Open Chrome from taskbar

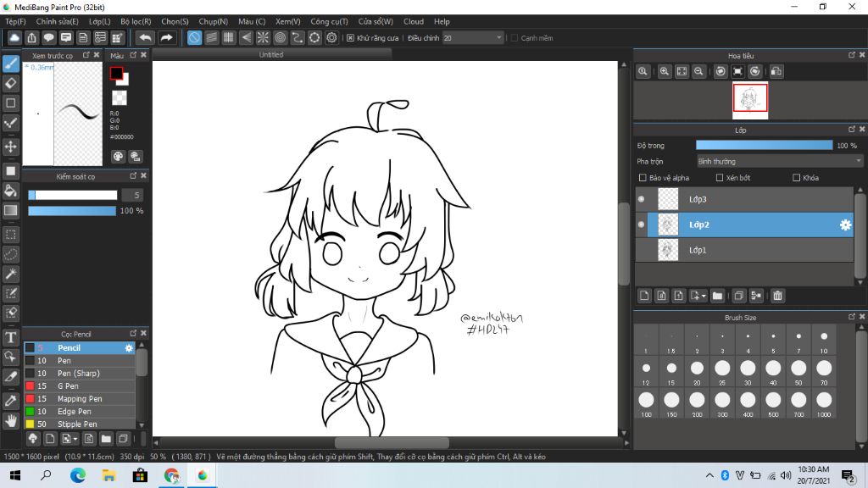click(171, 475)
